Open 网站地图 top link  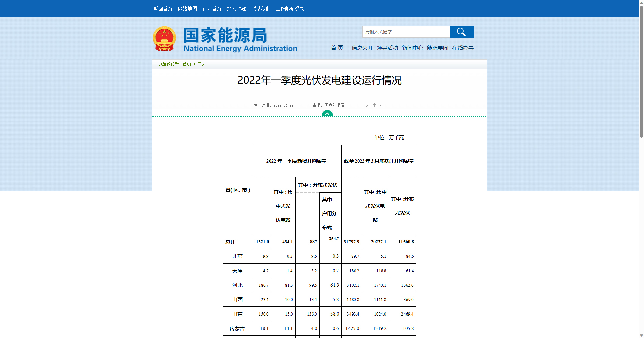pyautogui.click(x=187, y=9)
